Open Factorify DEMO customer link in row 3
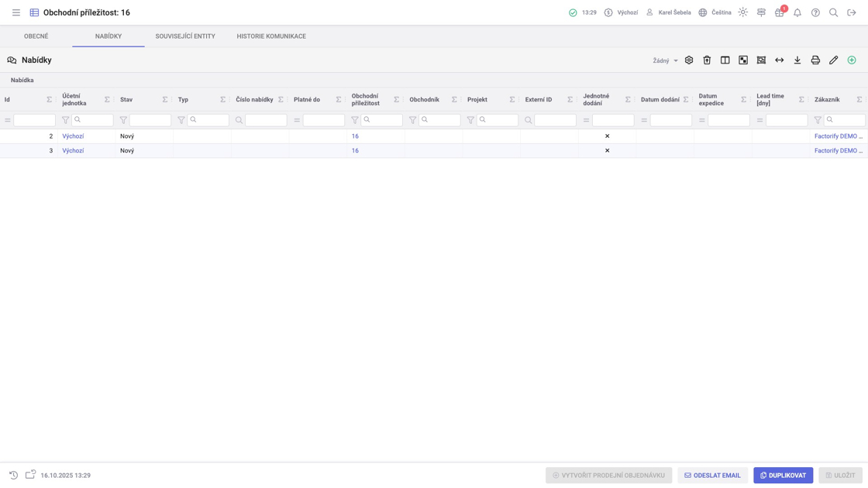 click(838, 150)
